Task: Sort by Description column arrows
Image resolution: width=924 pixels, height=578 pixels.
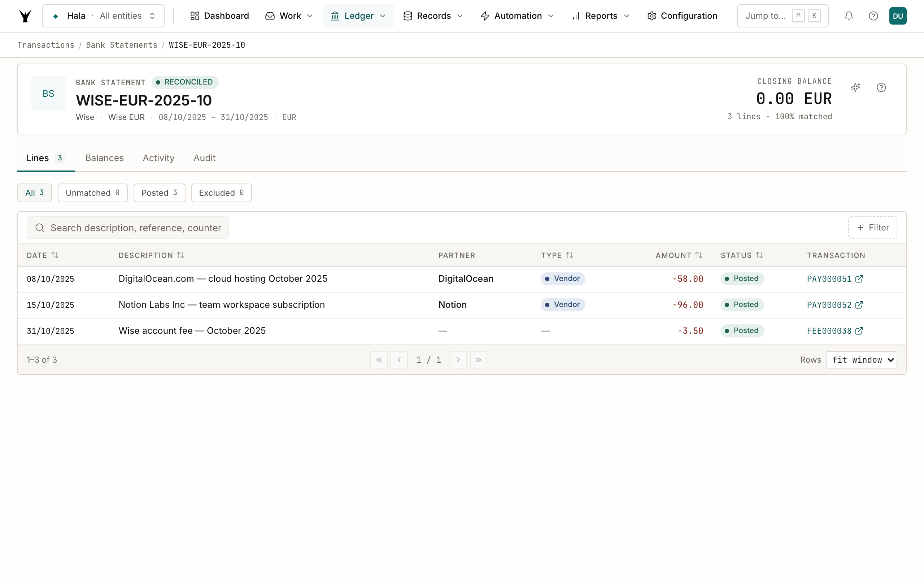Action: pos(180,255)
